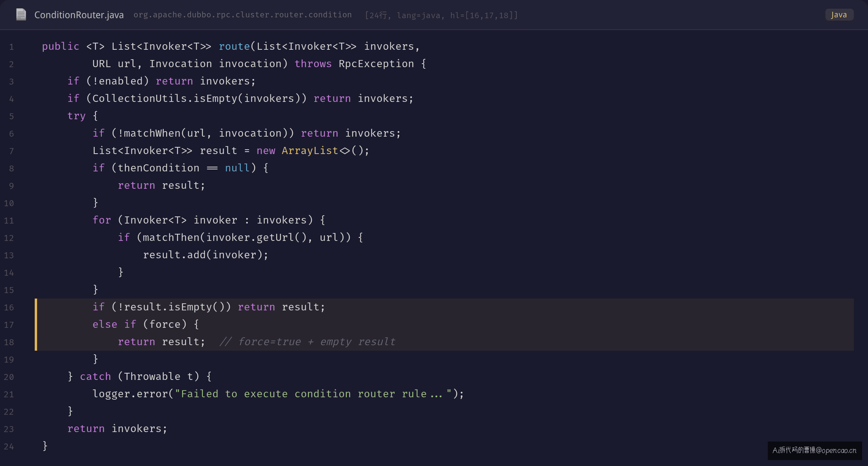Click the 'for' keyword on line 11

[x=102, y=220]
